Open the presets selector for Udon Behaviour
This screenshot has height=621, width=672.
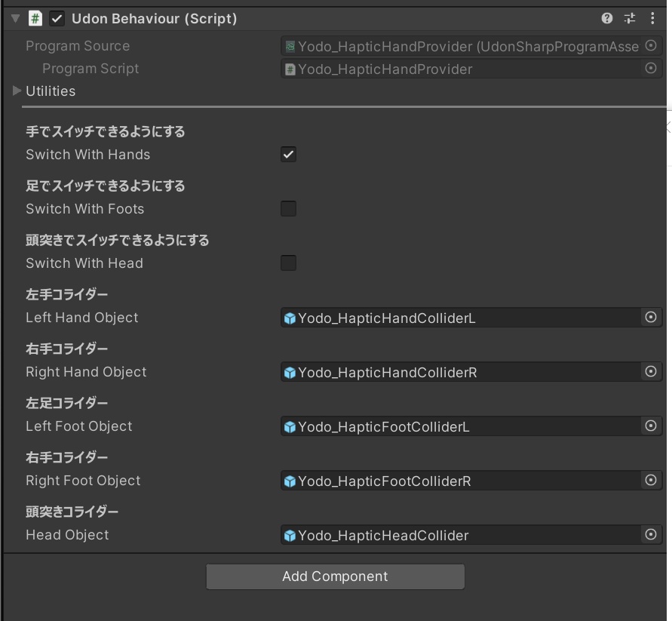tap(631, 18)
